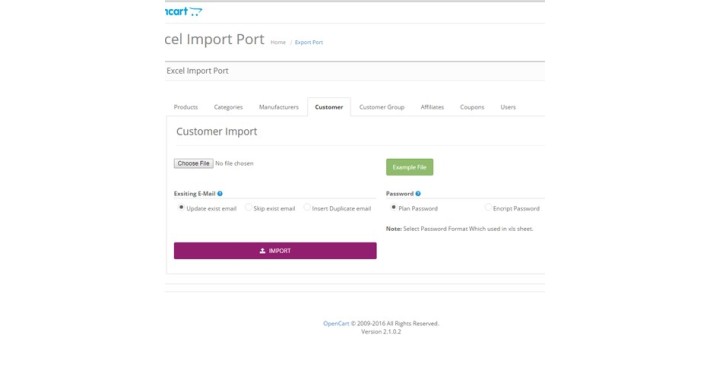710x380 pixels.
Task: Click the purple IMPORT button
Action: (x=275, y=251)
